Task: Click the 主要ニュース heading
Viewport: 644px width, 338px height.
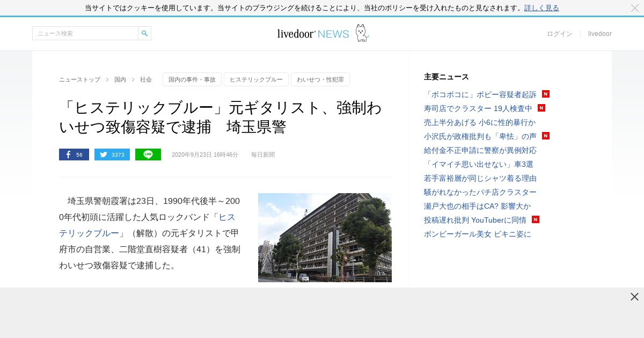Action: (447, 77)
